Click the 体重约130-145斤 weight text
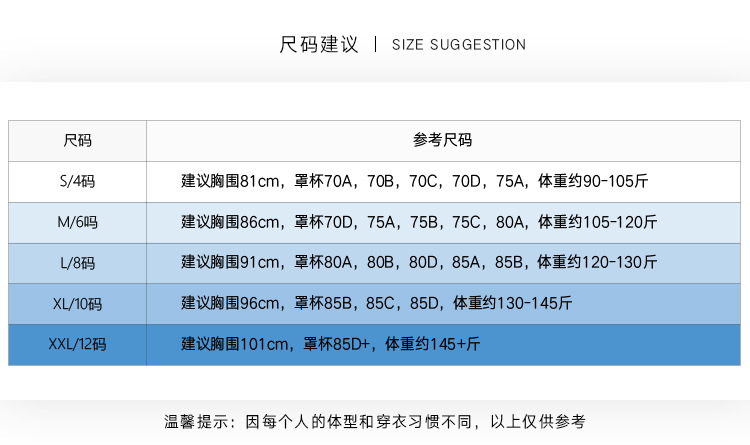 513,303
